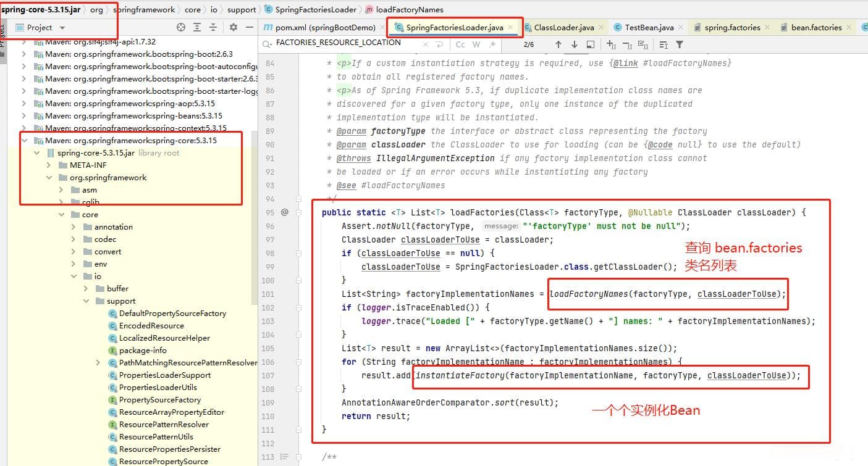Expand the annotation package

point(74,227)
